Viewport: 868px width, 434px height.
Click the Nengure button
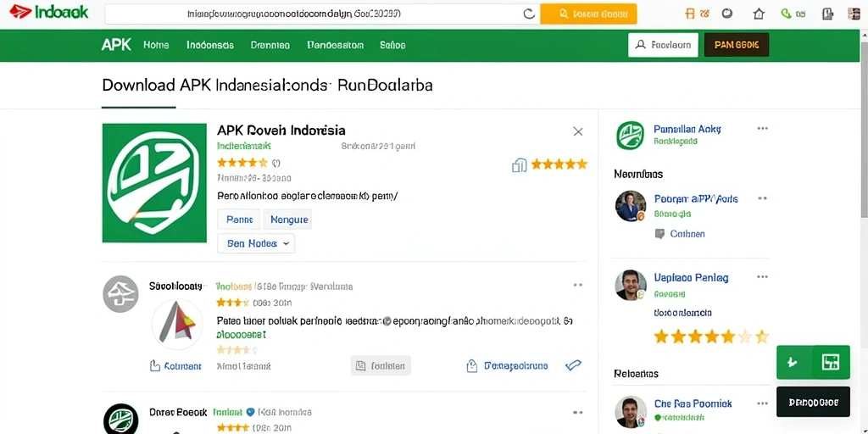pyautogui.click(x=287, y=220)
